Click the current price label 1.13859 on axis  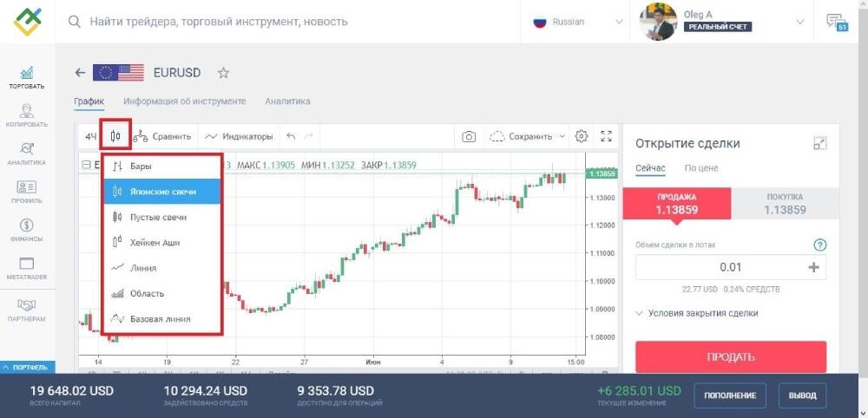click(603, 173)
